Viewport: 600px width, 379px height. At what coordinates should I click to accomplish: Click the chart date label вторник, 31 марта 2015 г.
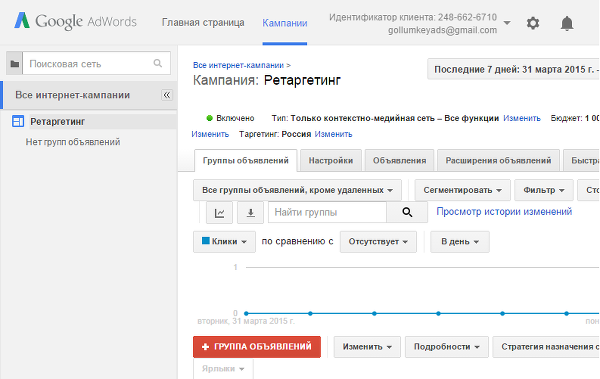tap(246, 321)
